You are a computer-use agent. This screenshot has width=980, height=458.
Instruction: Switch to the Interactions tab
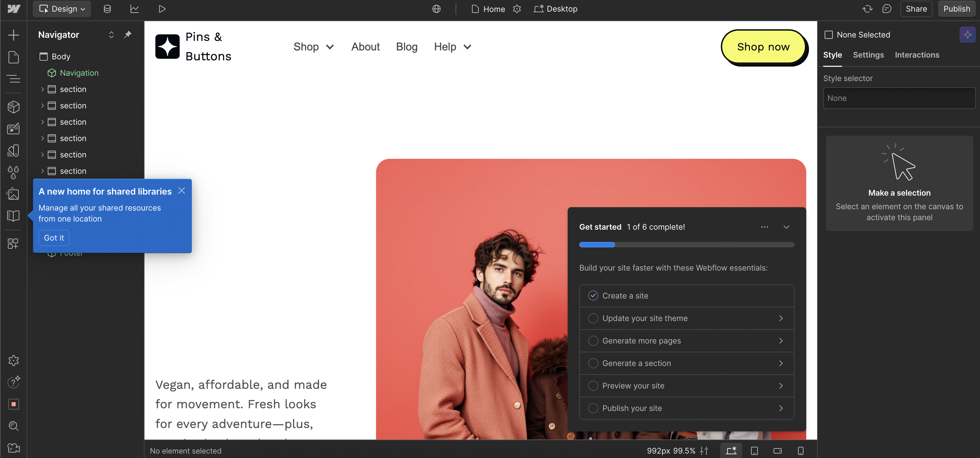917,55
